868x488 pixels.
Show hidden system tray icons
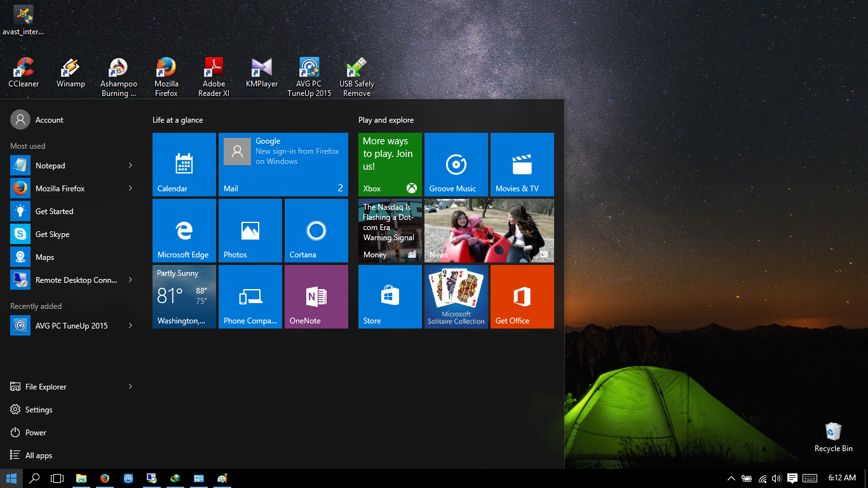[731, 478]
